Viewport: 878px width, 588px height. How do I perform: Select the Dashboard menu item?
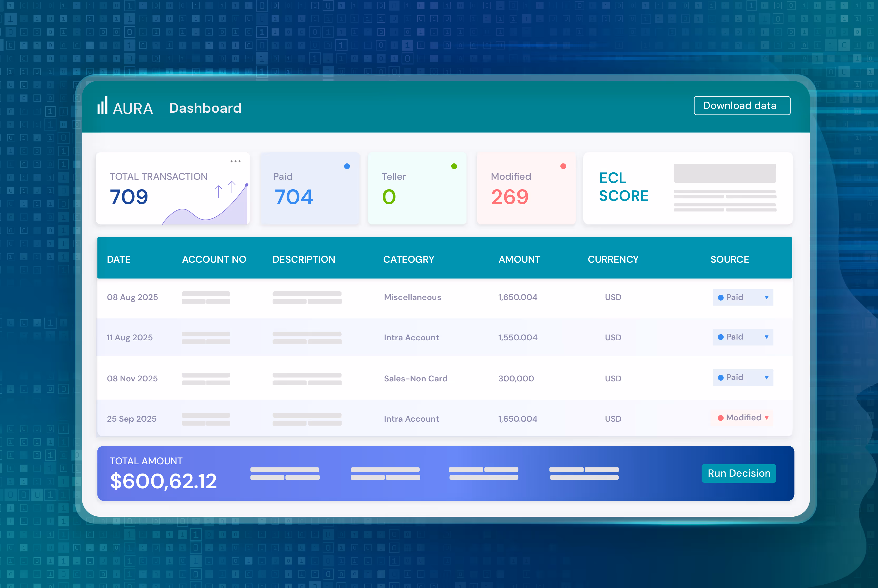coord(205,108)
